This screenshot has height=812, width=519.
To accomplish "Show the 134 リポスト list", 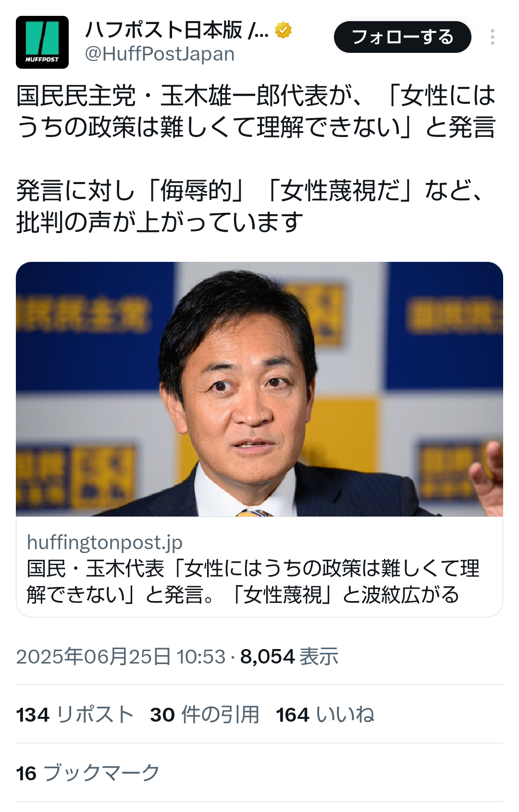I will (x=75, y=714).
